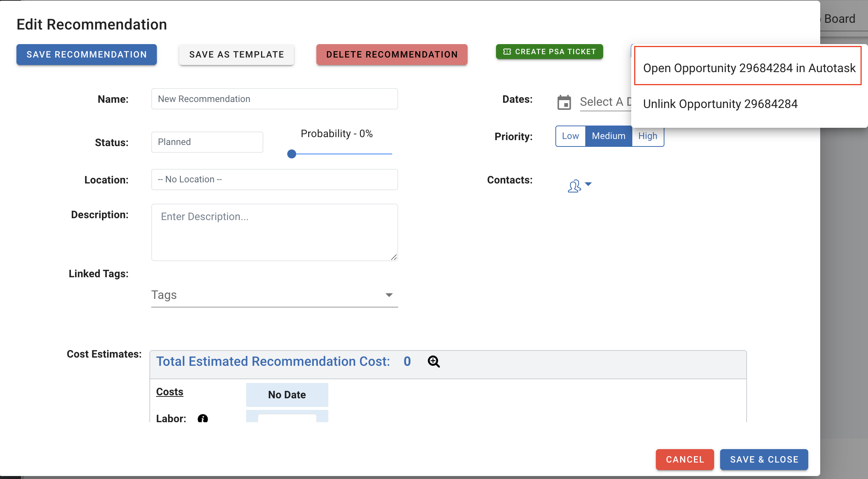Set priority to High
This screenshot has height=479, width=868.
[648, 136]
